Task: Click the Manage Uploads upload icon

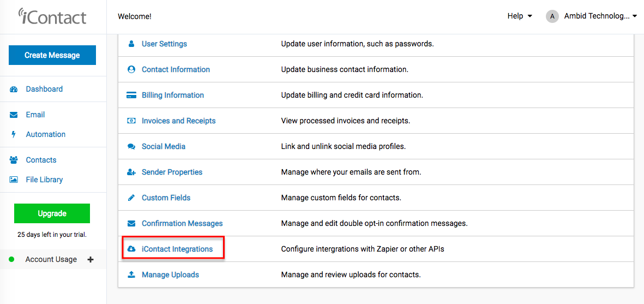Action: coord(131,275)
